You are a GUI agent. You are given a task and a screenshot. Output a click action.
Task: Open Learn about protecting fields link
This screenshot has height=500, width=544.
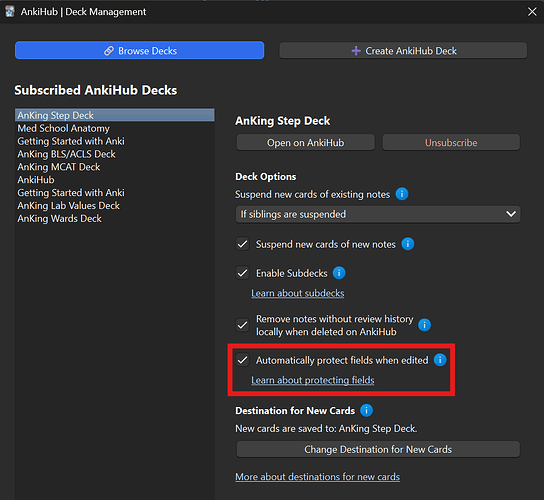313,380
